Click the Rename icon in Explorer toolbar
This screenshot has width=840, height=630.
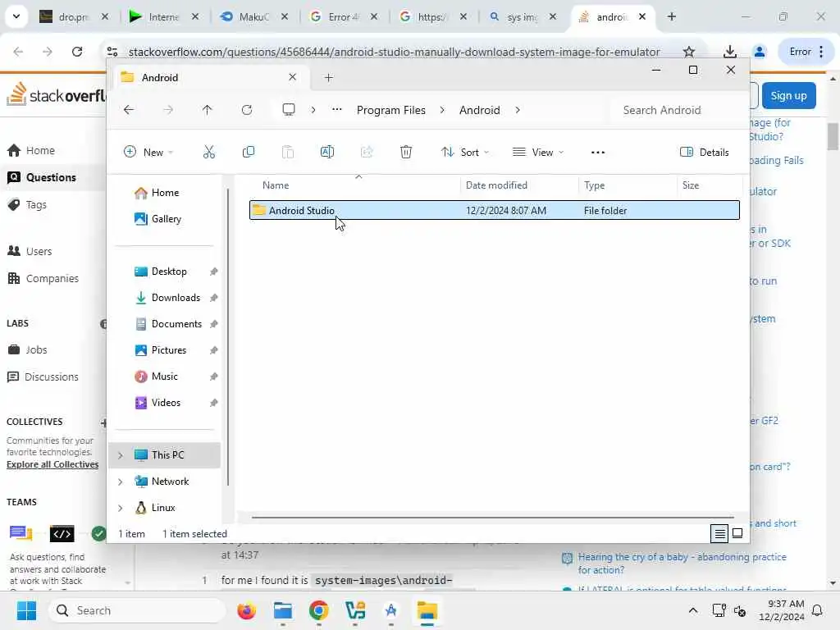[x=326, y=152]
